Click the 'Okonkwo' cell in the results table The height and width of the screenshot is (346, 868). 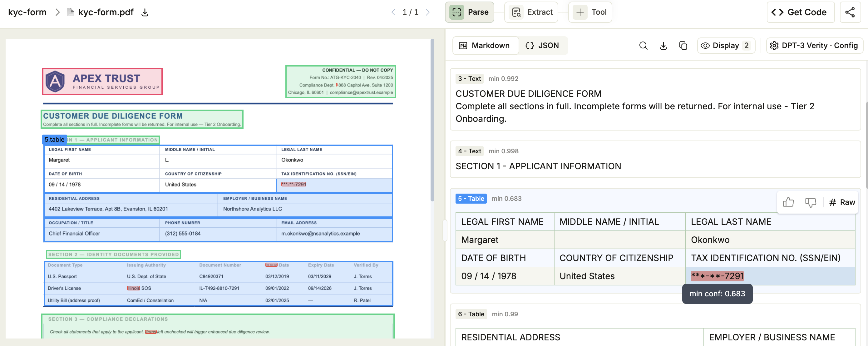pyautogui.click(x=770, y=240)
